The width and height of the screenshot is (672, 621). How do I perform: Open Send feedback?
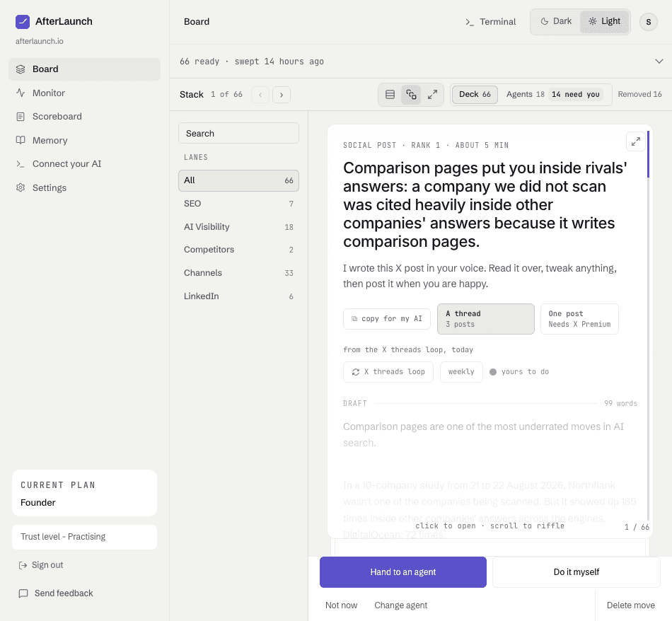pos(56,593)
